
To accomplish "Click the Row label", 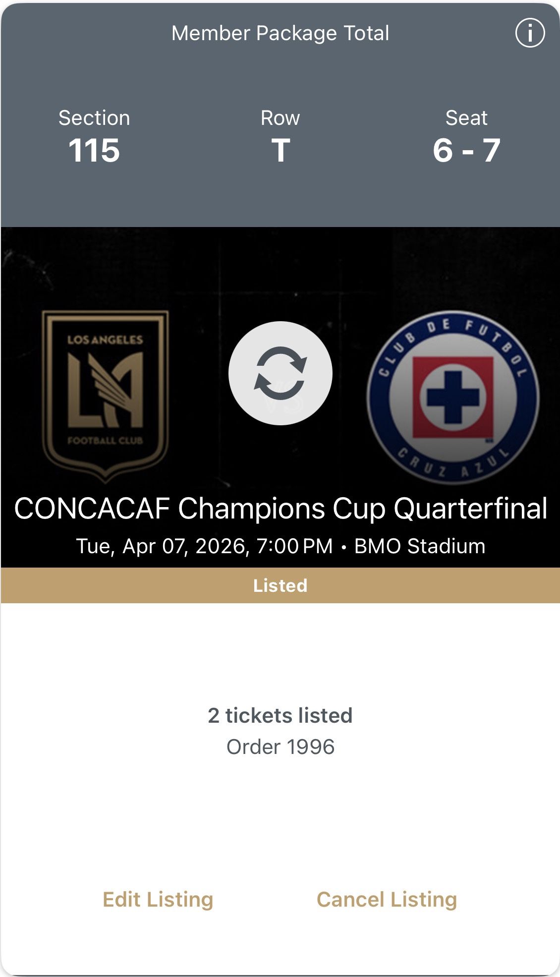I will [280, 118].
